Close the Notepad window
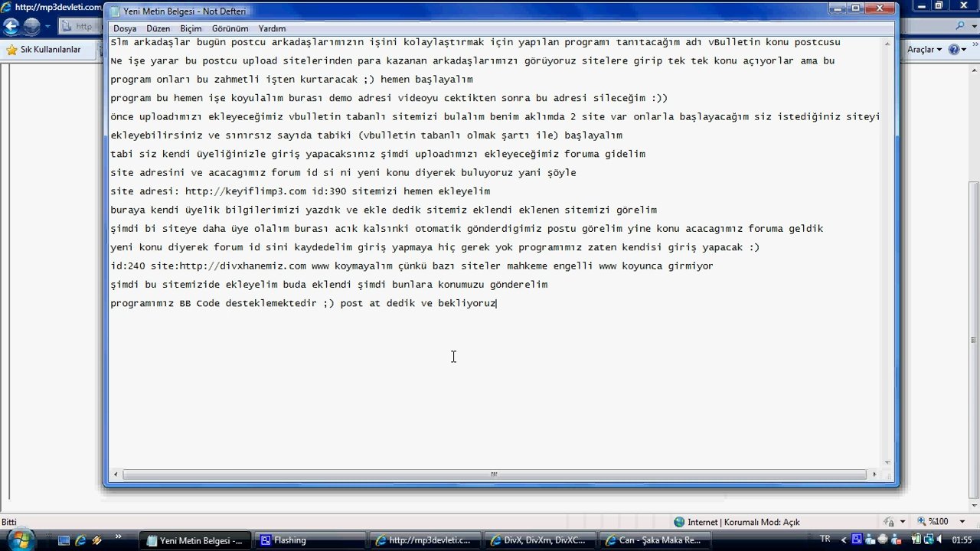 click(x=881, y=8)
